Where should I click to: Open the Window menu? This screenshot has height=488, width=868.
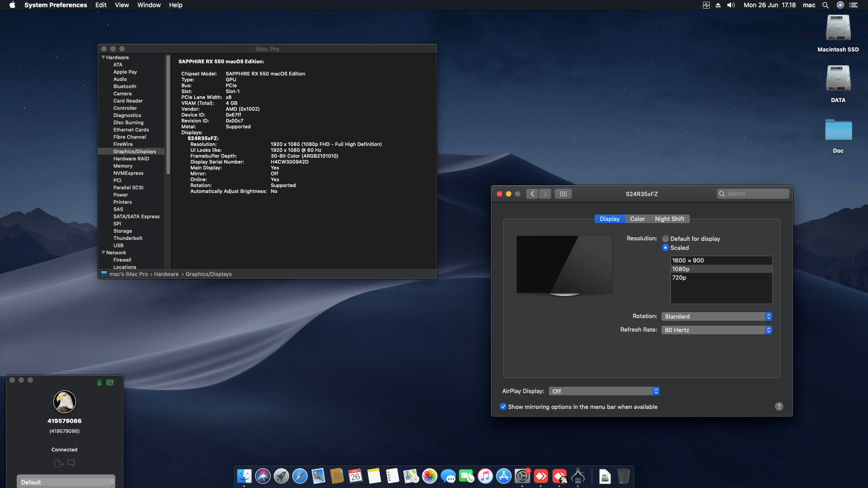[x=149, y=5]
